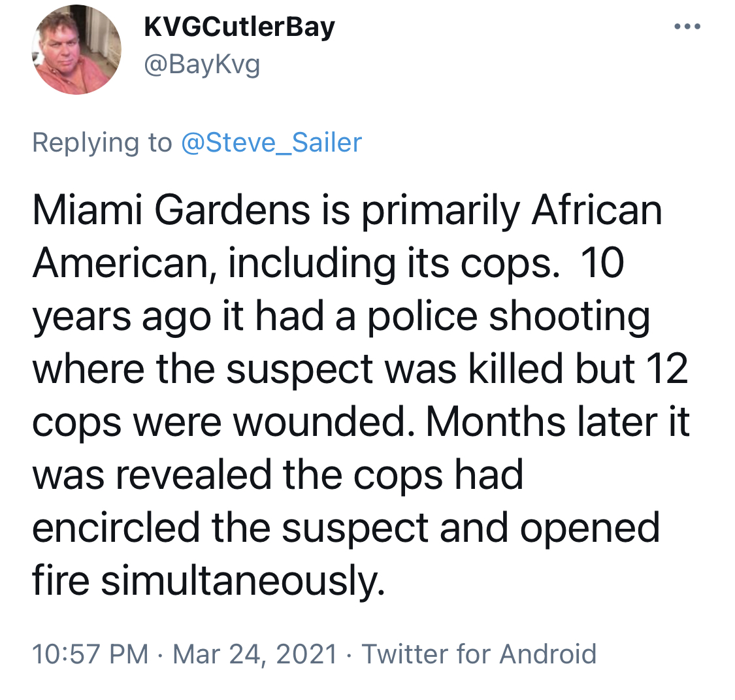Open the three-dot more options menu
Image resolution: width=735 pixels, height=700 pixels.
click(x=687, y=27)
